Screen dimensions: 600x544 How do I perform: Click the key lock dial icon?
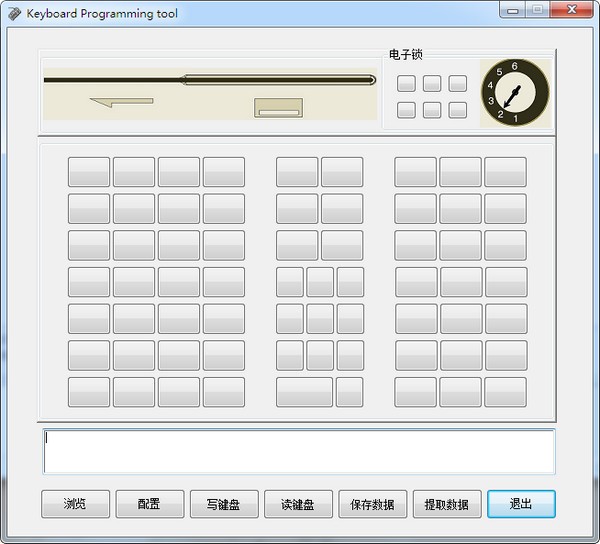pyautogui.click(x=514, y=93)
